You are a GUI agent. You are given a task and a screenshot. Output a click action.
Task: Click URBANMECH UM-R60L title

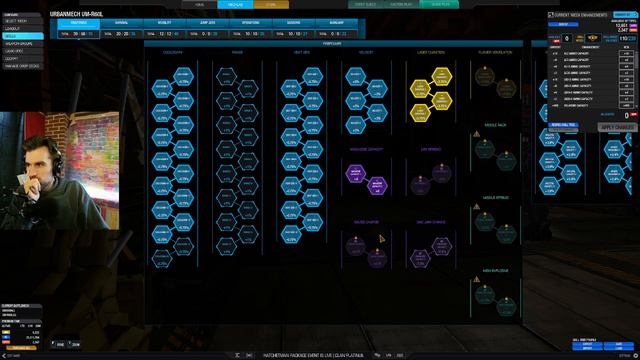(x=76, y=14)
